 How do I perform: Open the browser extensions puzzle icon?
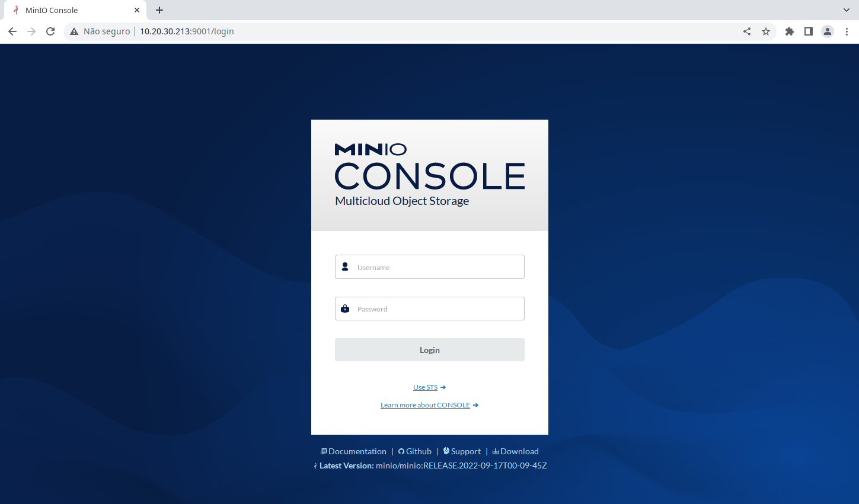pyautogui.click(x=790, y=31)
